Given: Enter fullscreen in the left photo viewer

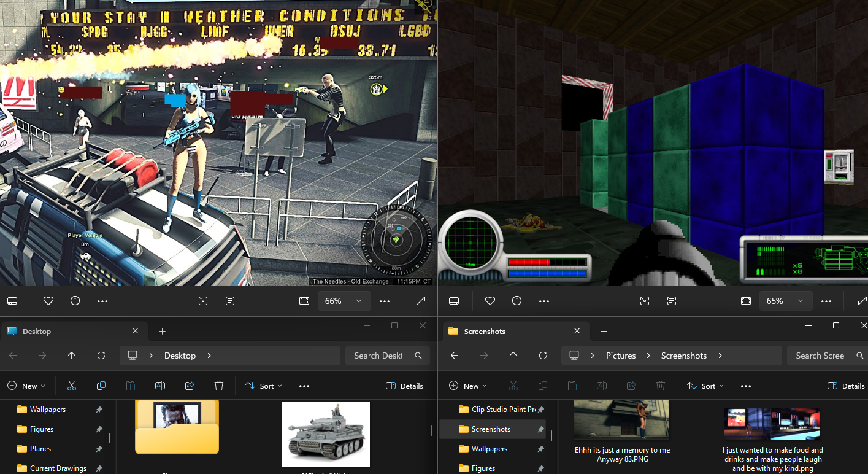Looking at the screenshot, I should 421,301.
